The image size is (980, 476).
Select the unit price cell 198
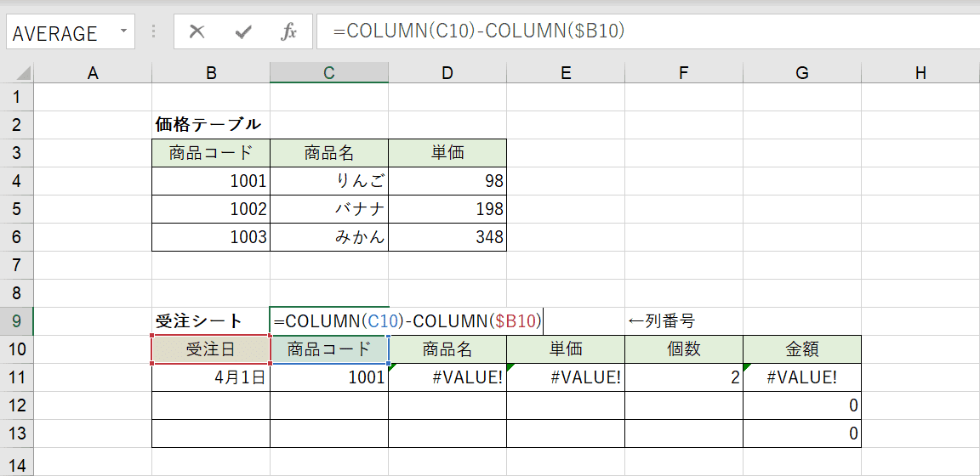(x=447, y=209)
